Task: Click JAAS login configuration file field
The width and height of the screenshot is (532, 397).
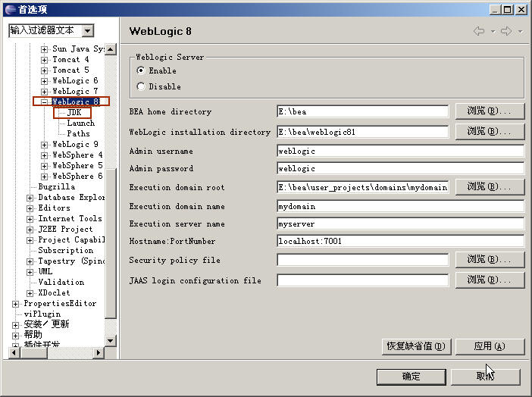Action: pyautogui.click(x=363, y=280)
